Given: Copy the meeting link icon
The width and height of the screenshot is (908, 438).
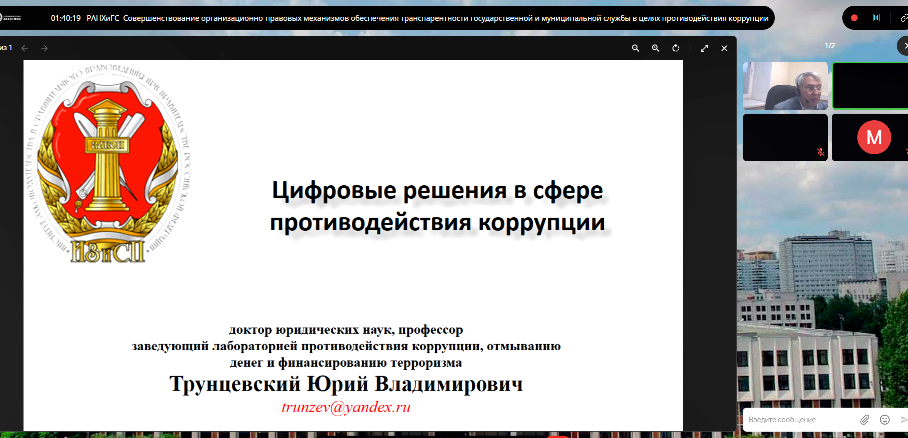Looking at the screenshot, I should point(903,18).
